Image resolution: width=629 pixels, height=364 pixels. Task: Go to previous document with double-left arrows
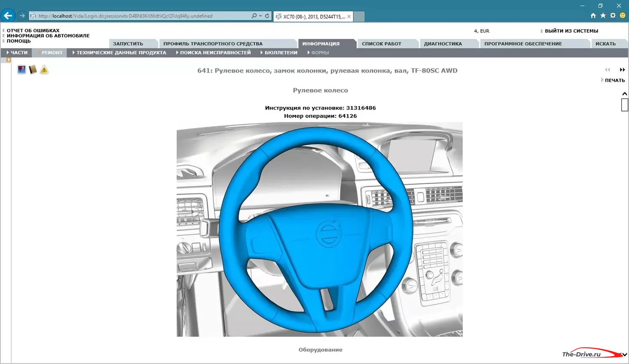[x=607, y=70]
